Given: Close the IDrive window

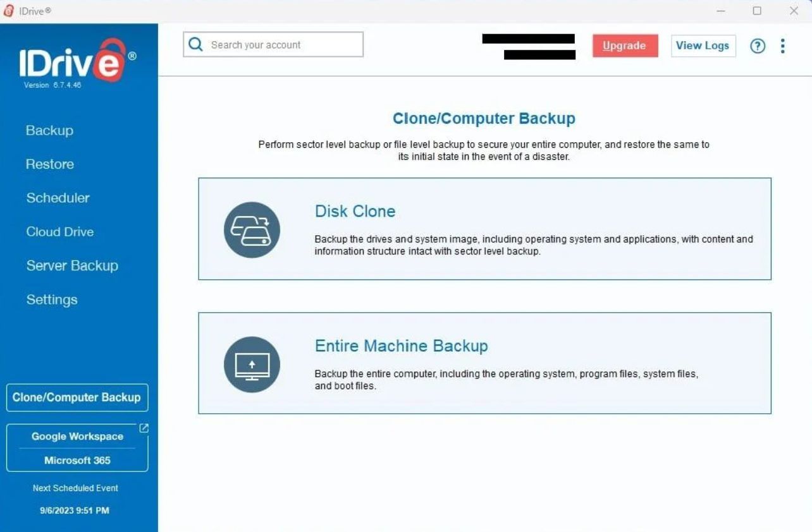Looking at the screenshot, I should tap(794, 11).
